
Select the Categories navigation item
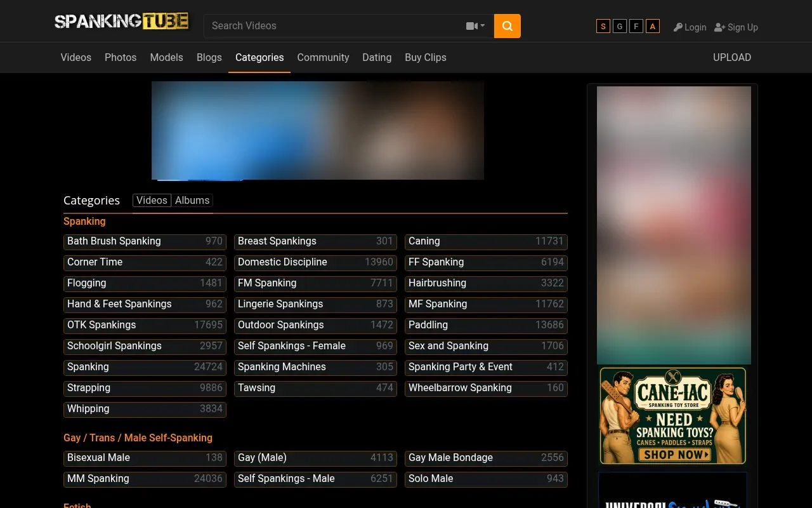click(259, 57)
